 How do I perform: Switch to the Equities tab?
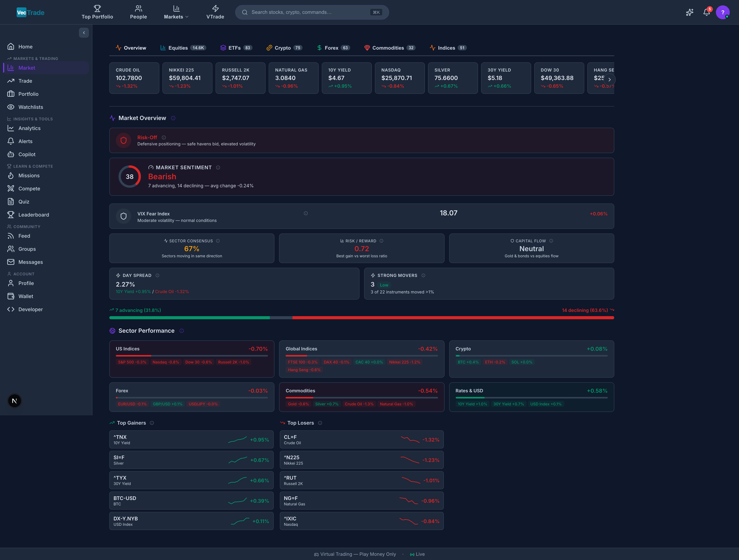pyautogui.click(x=183, y=48)
